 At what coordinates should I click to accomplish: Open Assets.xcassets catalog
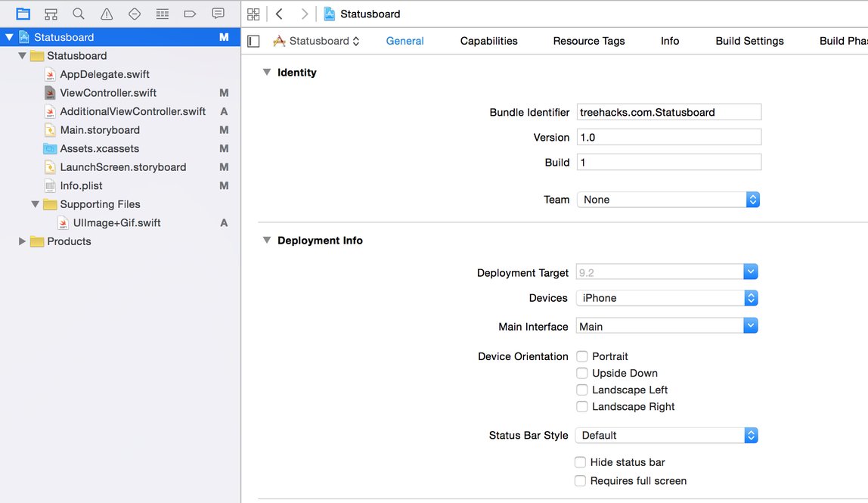[99, 148]
